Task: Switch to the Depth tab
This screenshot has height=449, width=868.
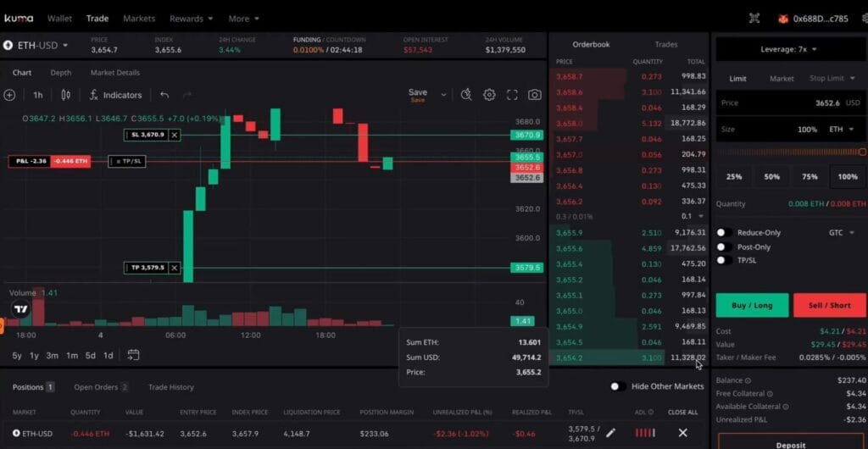Action: coord(61,73)
